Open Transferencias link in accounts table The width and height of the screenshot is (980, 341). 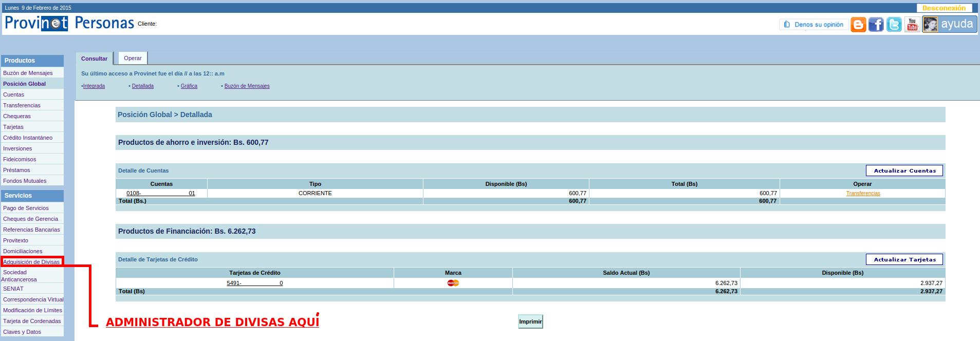pyautogui.click(x=863, y=194)
